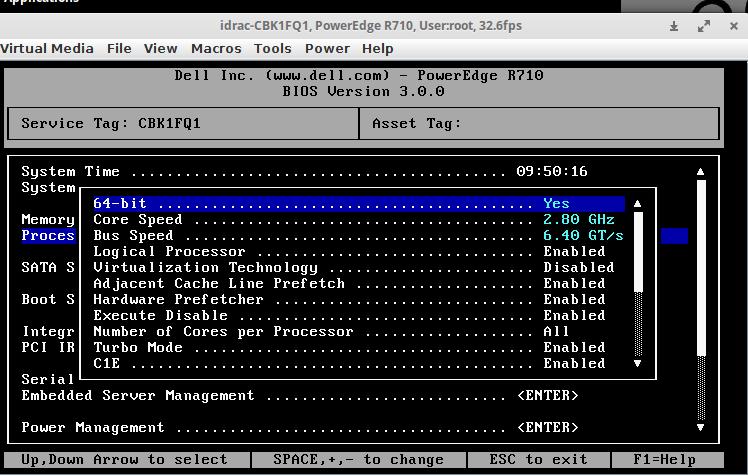Open the Macros menu

pyautogui.click(x=215, y=48)
